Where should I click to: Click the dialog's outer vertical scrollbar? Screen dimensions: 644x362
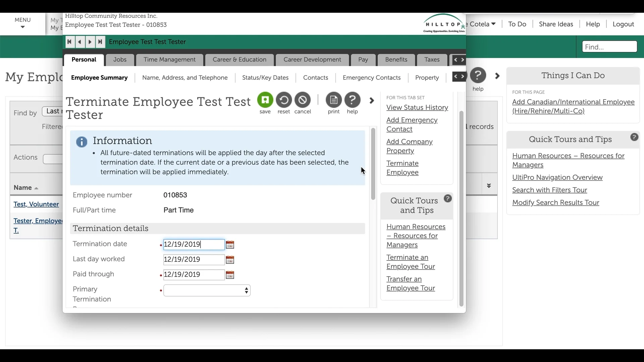pos(461,208)
